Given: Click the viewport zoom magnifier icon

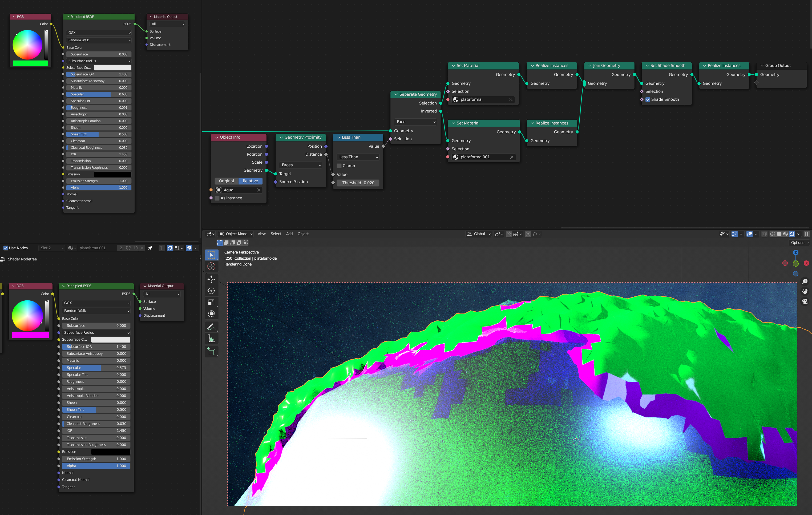Looking at the screenshot, I should coord(805,281).
